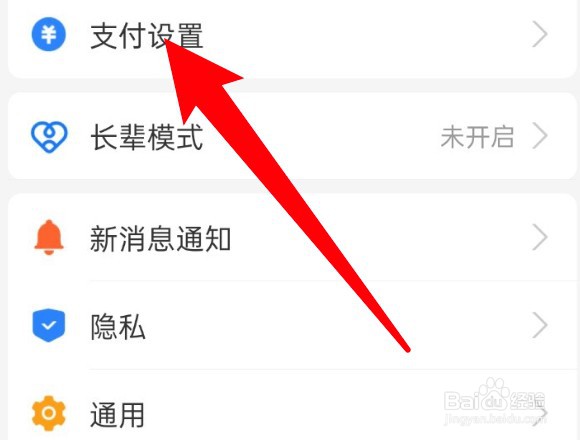This screenshot has height=440, width=580.
Task: Tap the orange bell notification icon
Action: pos(49,237)
